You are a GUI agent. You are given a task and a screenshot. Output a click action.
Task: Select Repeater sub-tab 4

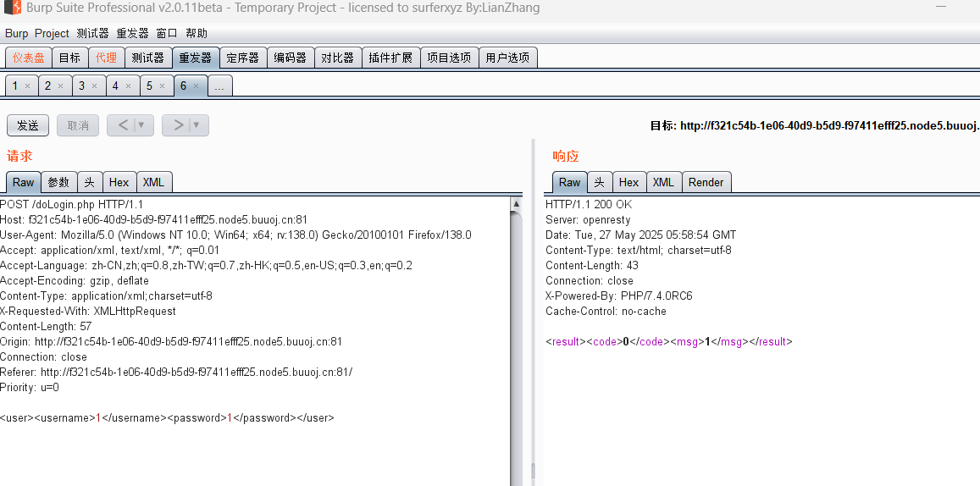(x=115, y=86)
